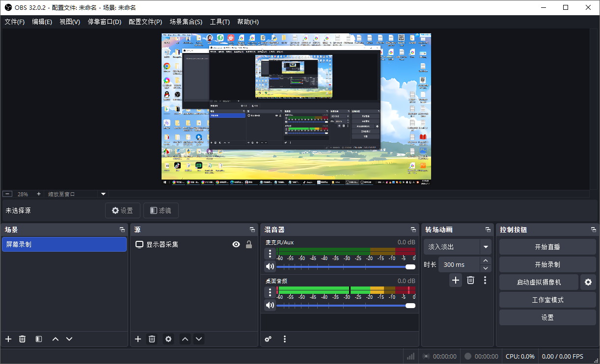Add a new source with plus icon

[138, 339]
